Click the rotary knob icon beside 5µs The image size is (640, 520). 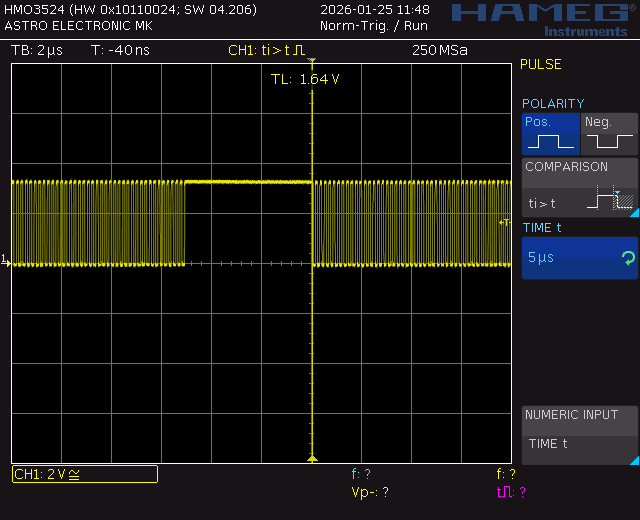coord(627,258)
